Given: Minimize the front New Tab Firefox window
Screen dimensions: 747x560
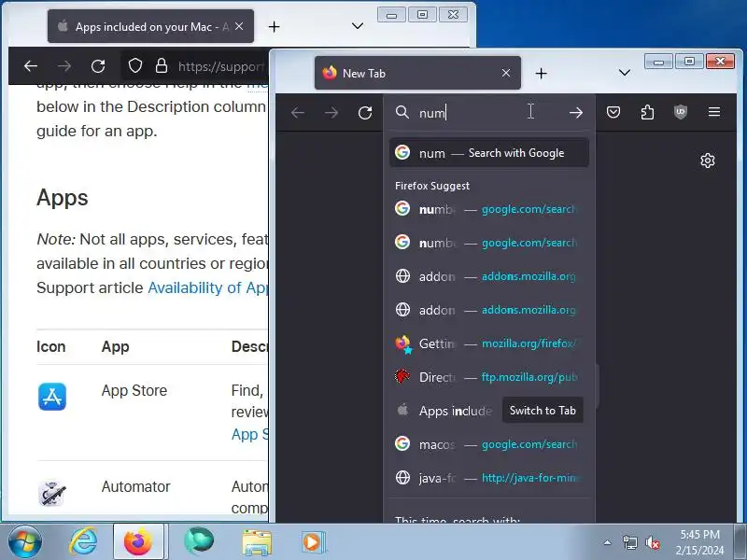Looking at the screenshot, I should (x=659, y=62).
